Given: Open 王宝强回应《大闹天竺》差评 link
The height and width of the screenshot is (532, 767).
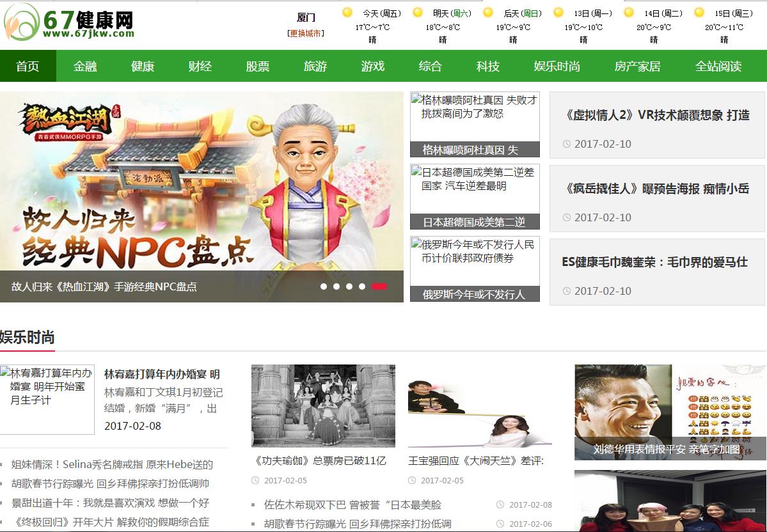Looking at the screenshot, I should click(x=476, y=460).
